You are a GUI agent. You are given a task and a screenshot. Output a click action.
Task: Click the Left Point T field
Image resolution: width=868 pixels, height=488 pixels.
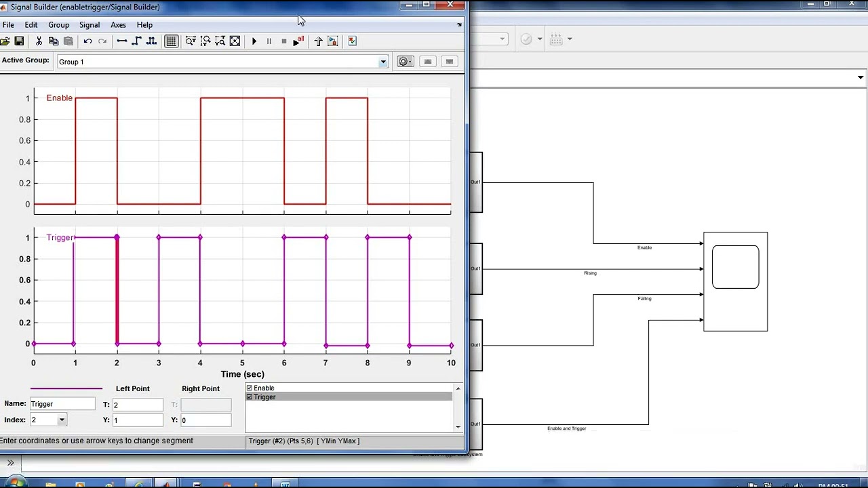click(138, 405)
